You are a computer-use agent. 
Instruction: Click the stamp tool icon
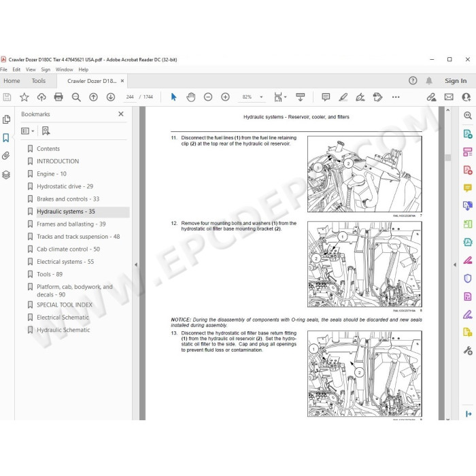click(x=377, y=97)
